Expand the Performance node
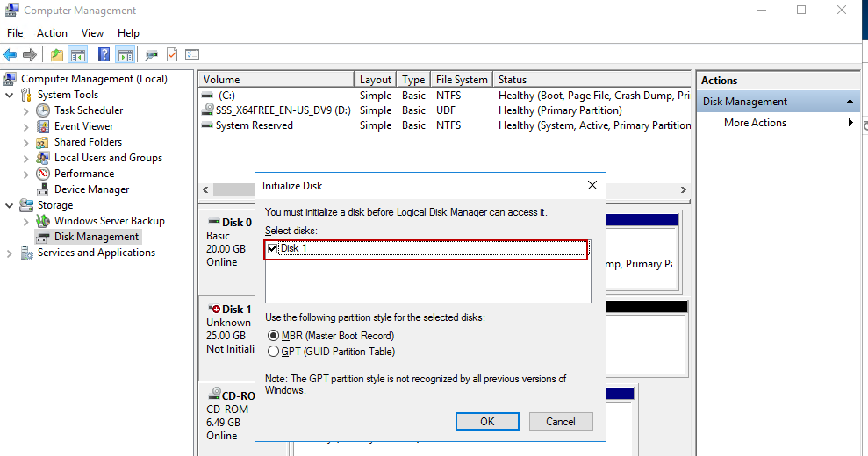Image resolution: width=868 pixels, height=456 pixels. pos(26,174)
